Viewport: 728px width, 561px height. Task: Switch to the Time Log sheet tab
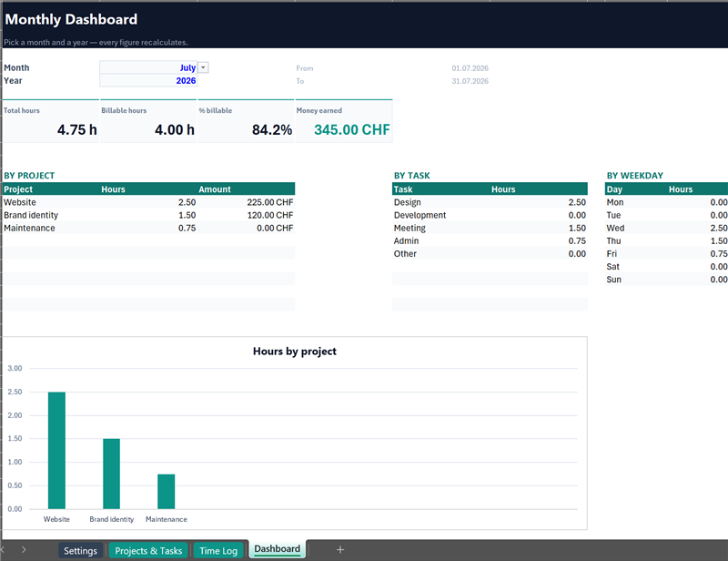tap(218, 551)
